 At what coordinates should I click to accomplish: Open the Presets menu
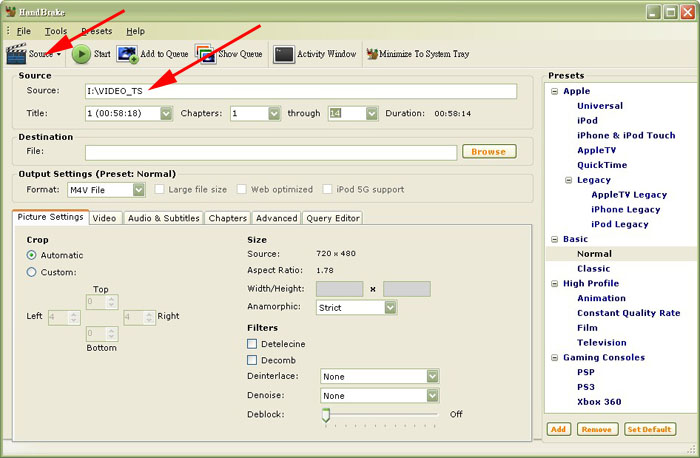[x=96, y=32]
